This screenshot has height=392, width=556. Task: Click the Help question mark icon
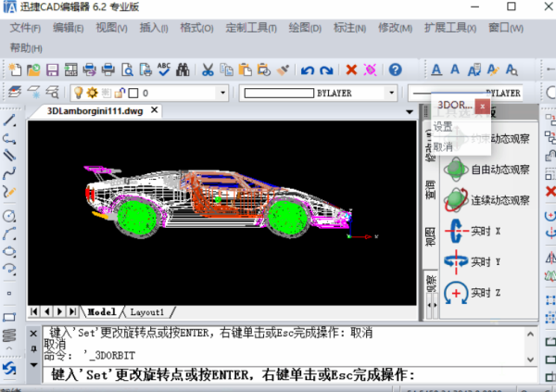click(x=395, y=70)
